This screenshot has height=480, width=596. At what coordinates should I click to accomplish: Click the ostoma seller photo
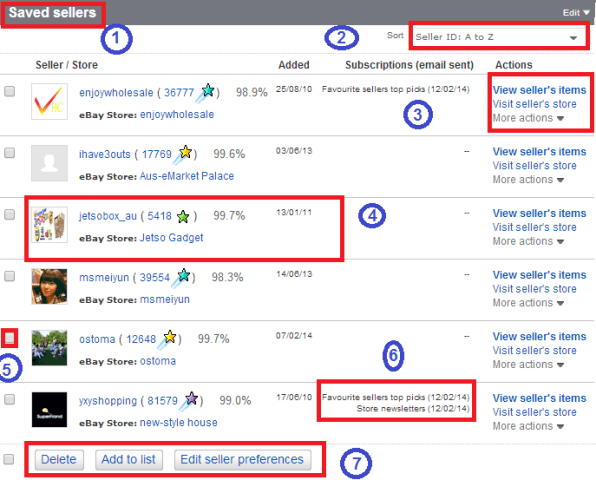click(49, 348)
